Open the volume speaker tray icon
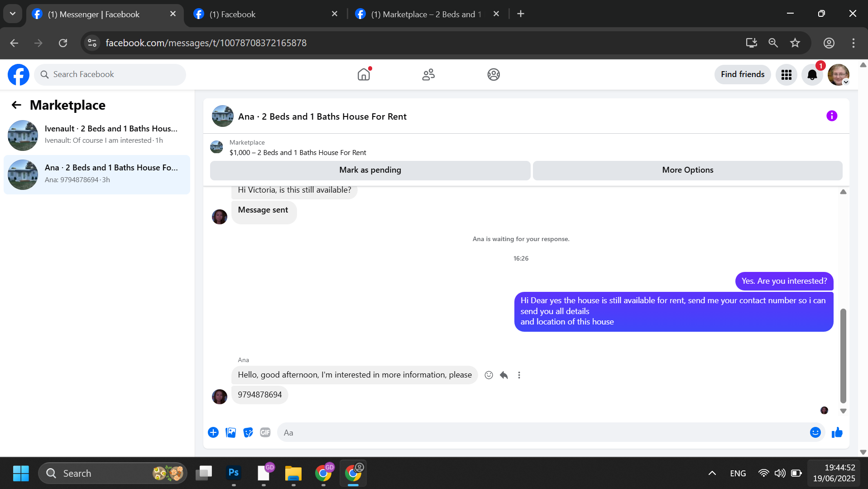This screenshot has width=868, height=489. pos(780,474)
